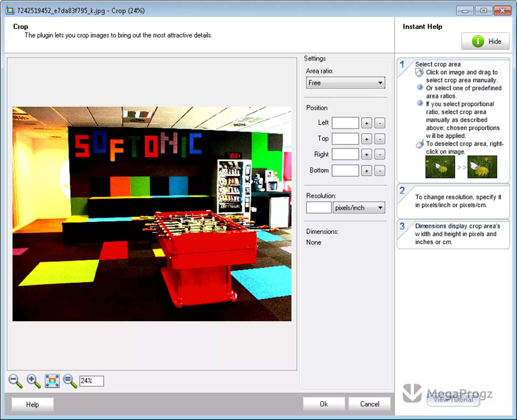Image resolution: width=517 pixels, height=420 pixels.
Task: Decrease the Left position with minus button
Action: [x=380, y=123]
